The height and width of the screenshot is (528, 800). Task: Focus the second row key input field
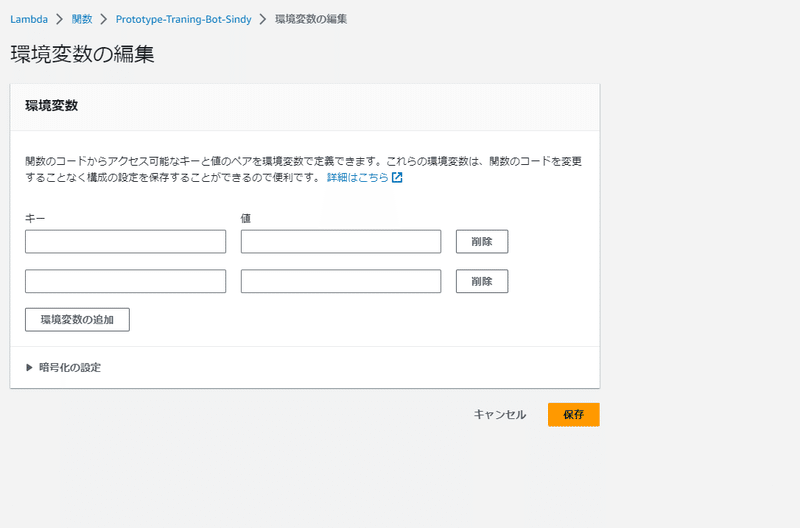(x=126, y=281)
